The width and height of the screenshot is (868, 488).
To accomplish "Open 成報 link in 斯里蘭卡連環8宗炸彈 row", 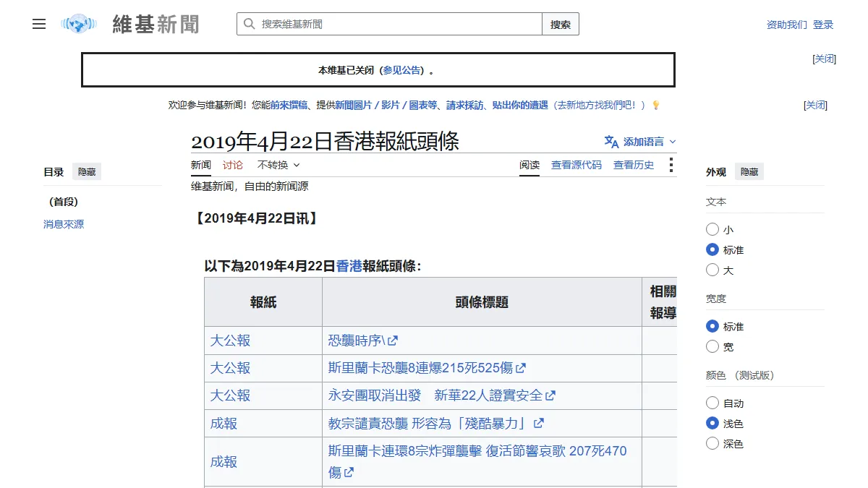I will [224, 461].
